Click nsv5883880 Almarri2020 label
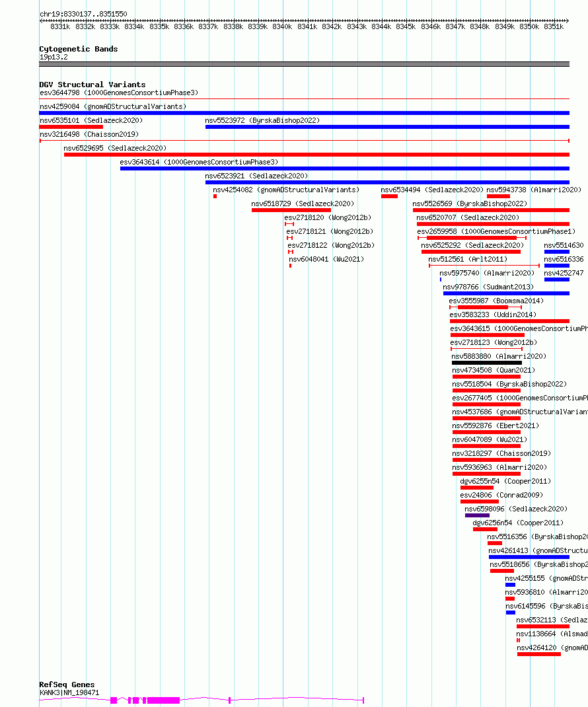 [x=499, y=356]
